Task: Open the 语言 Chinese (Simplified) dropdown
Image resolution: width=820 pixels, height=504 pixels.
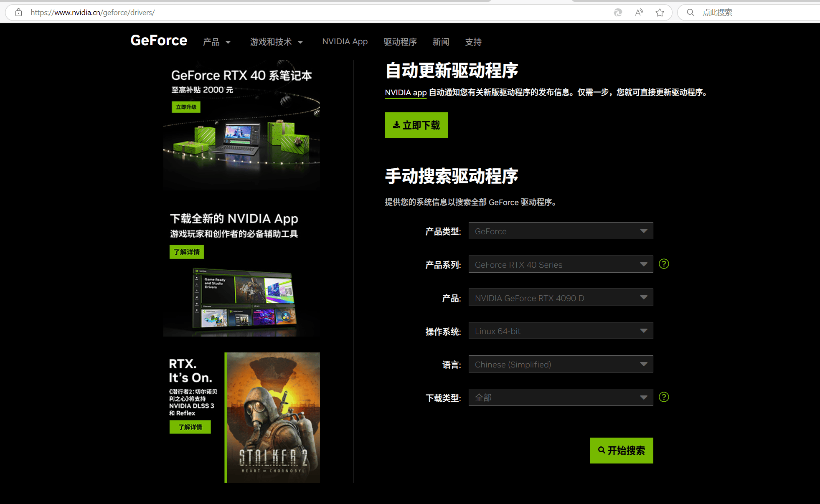Action: click(561, 364)
